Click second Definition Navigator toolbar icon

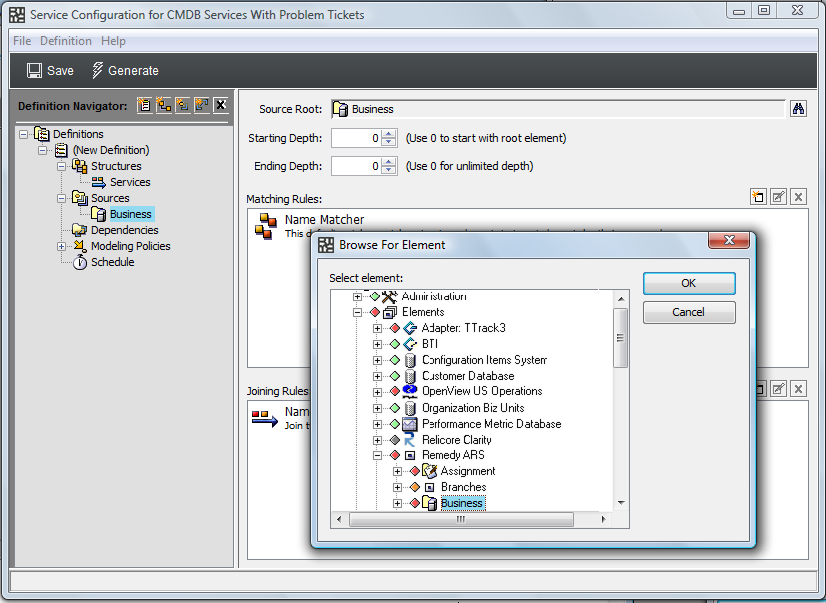163,105
